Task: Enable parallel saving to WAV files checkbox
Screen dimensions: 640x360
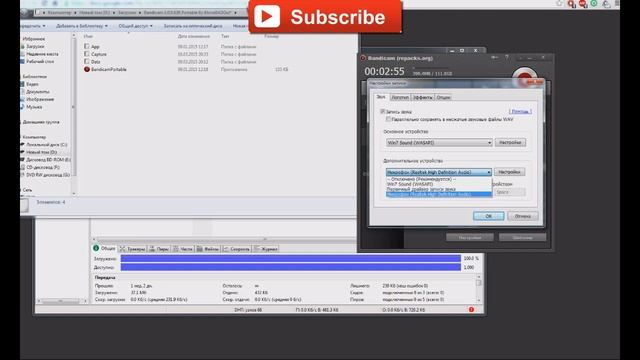Action: point(388,119)
